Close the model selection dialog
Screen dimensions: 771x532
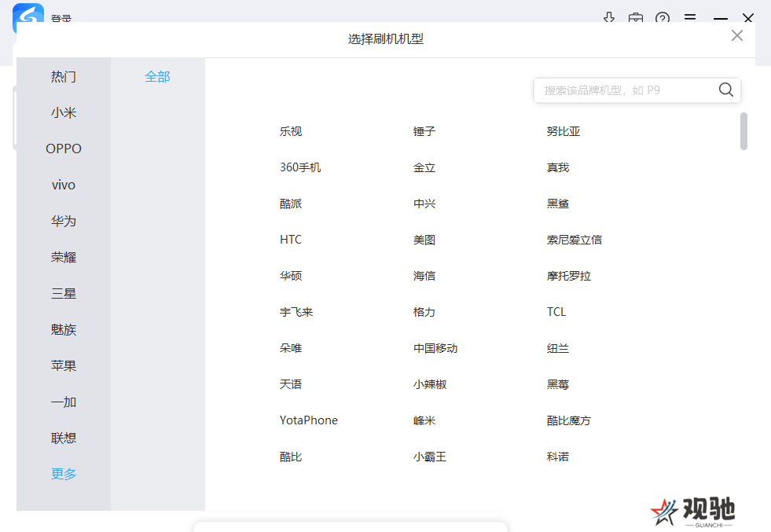pyautogui.click(x=736, y=35)
